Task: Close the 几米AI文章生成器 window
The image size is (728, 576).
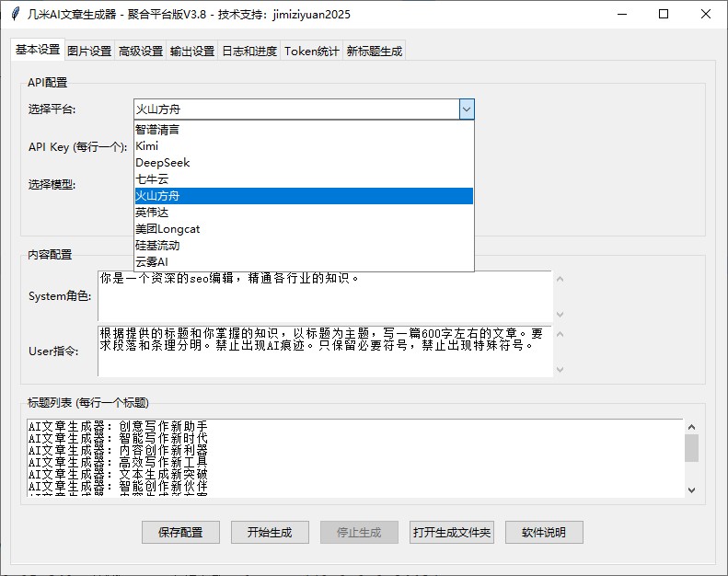Action: [x=706, y=14]
